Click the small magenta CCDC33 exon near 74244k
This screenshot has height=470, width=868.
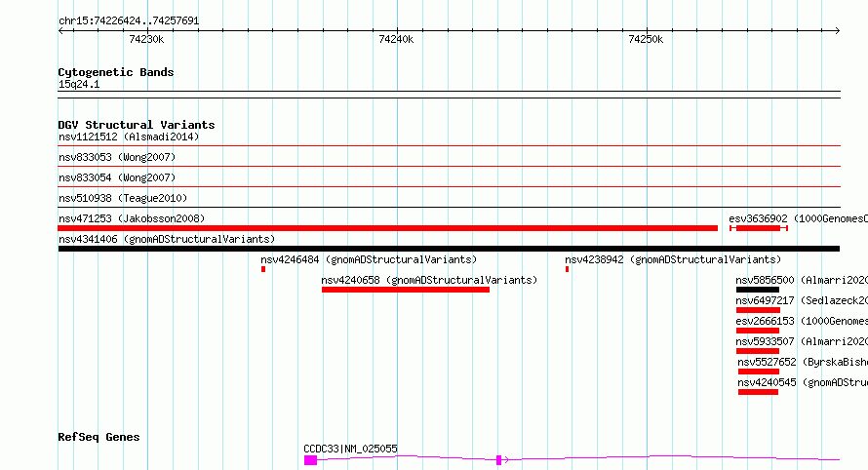click(498, 460)
